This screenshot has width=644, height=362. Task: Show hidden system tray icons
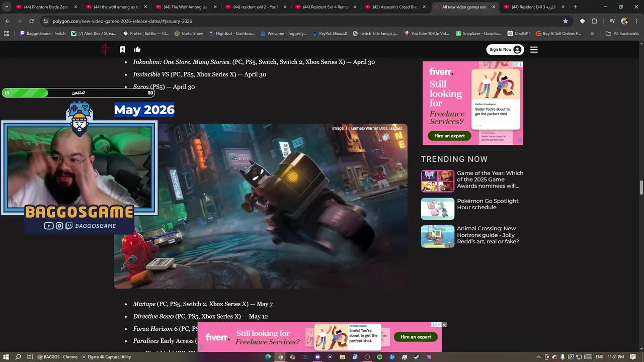[538, 357]
